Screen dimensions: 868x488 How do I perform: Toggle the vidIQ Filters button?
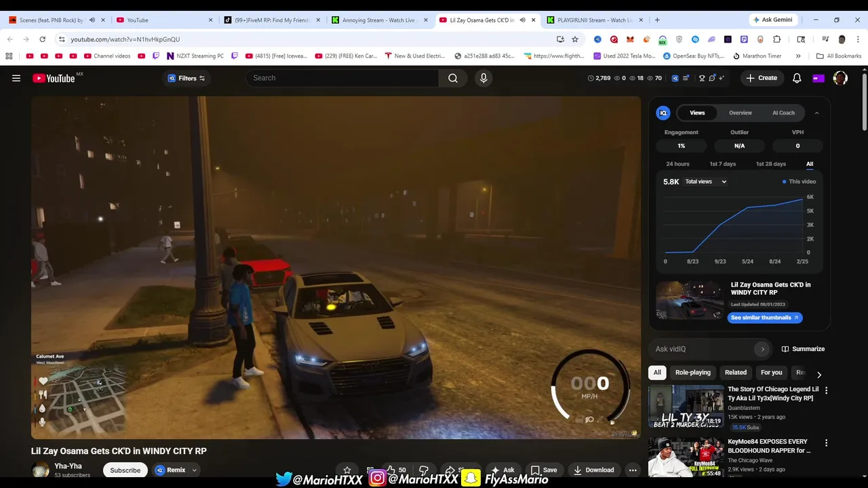pos(186,78)
